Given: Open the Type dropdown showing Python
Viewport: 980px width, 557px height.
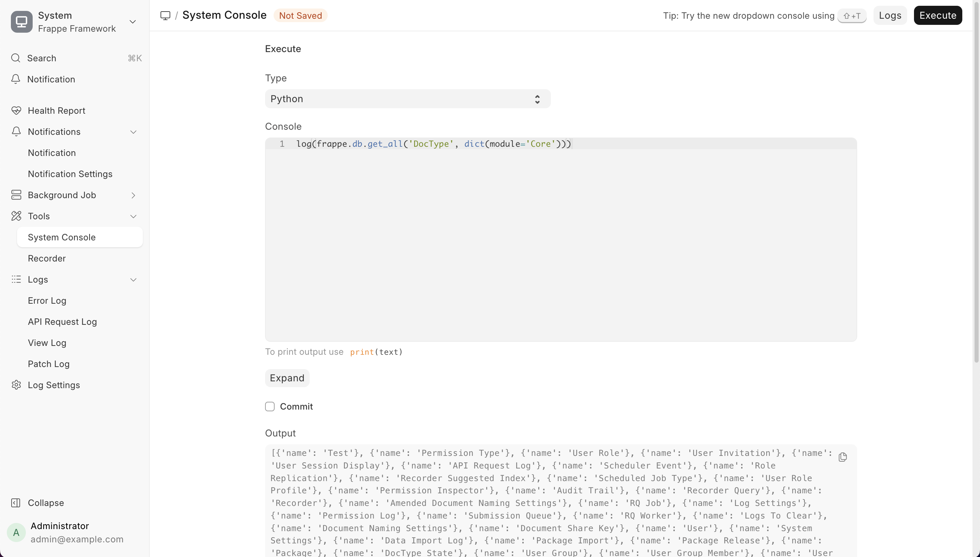Looking at the screenshot, I should click(407, 99).
